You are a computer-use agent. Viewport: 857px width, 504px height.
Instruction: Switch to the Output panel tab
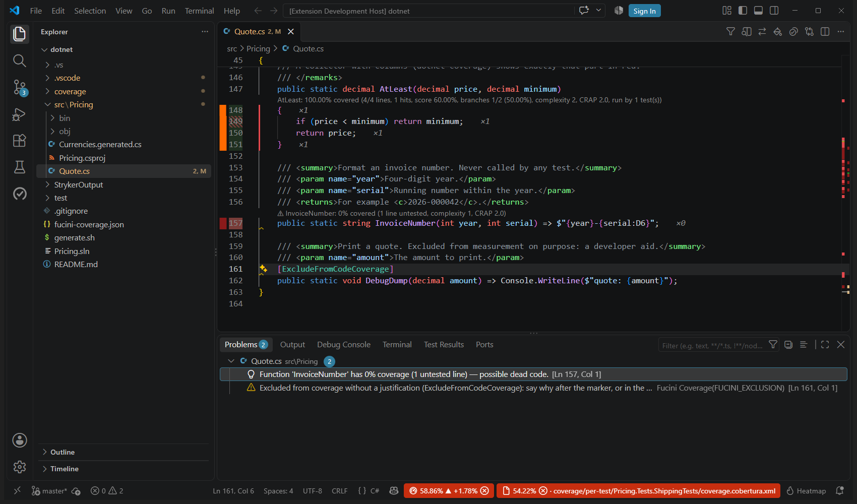[x=292, y=345]
